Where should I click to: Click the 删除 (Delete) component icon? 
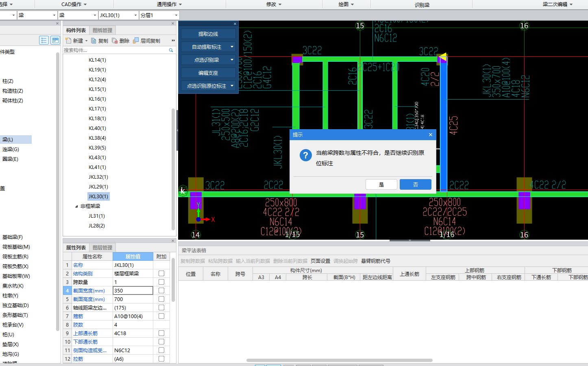[x=115, y=41]
